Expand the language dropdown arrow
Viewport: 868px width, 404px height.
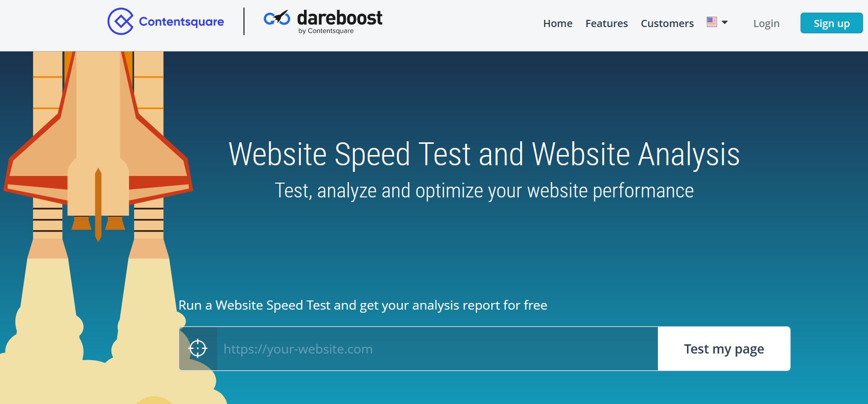725,22
